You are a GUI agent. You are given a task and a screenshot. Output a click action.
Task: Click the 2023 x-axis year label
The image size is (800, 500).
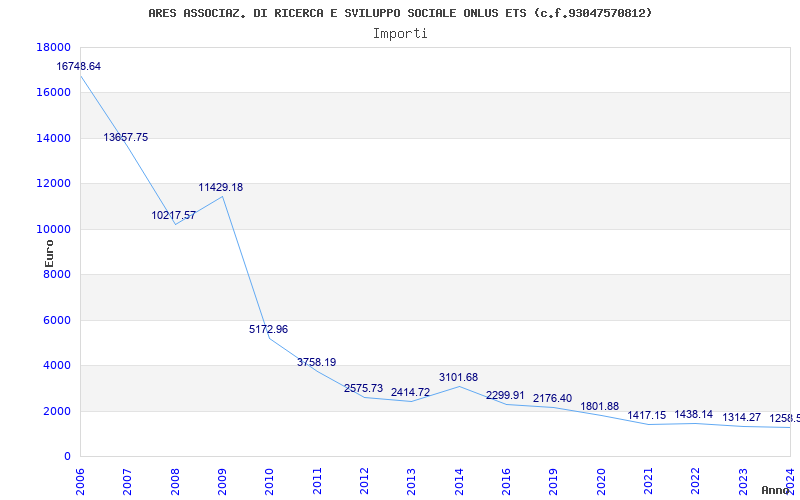pyautogui.click(x=743, y=482)
